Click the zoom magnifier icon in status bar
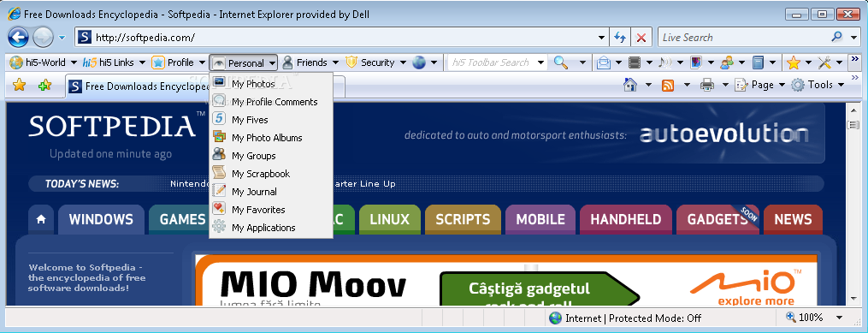Screen dimensions: 868x333 click(x=790, y=318)
